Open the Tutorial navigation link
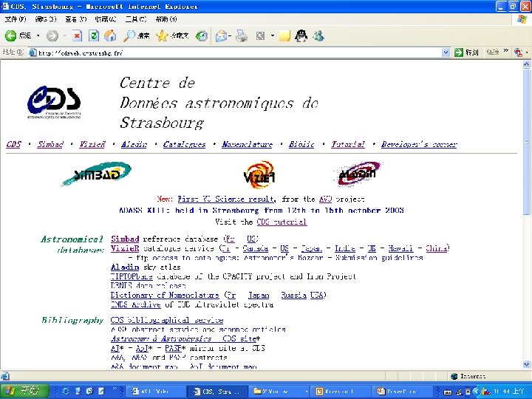The width and height of the screenshot is (532, 399). coord(348,145)
